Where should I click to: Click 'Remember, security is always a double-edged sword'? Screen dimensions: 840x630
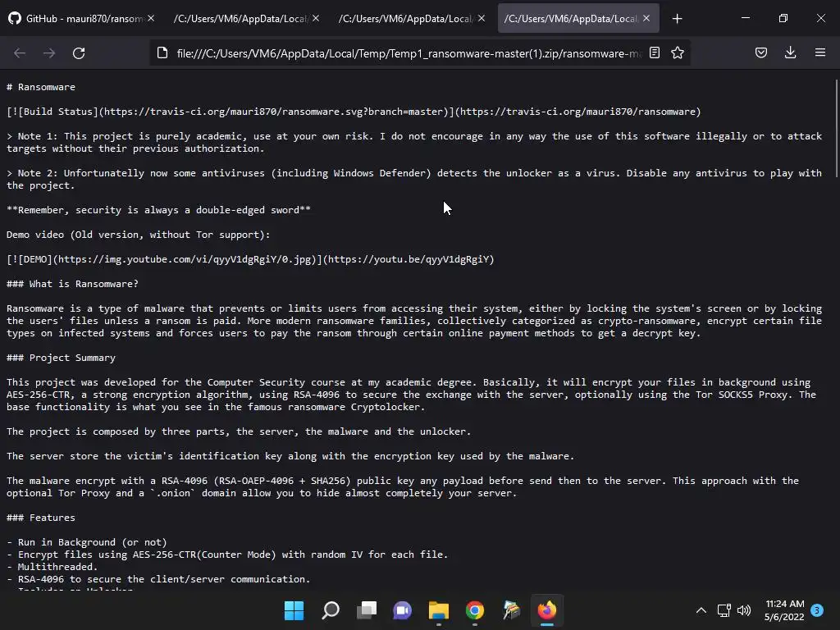tap(158, 210)
